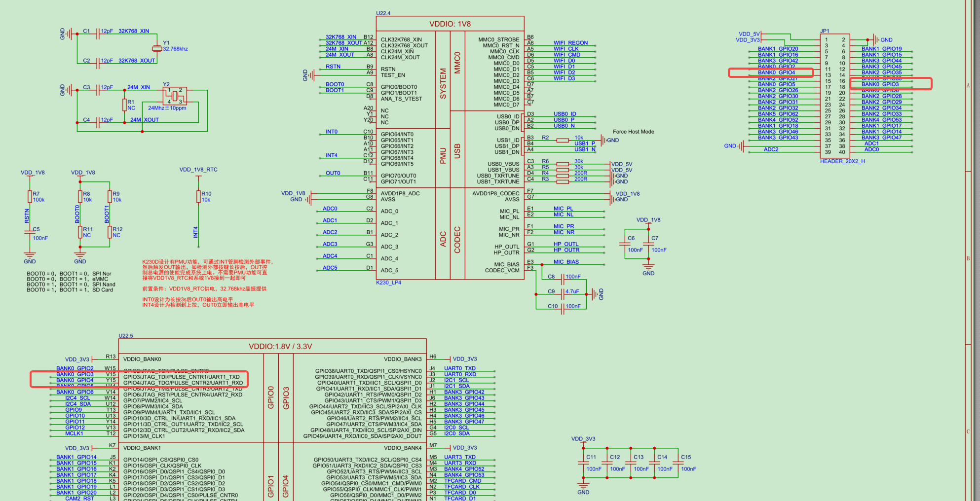Click the WIFI_REGON net label
Image resolution: width=980 pixels, height=501 pixels.
(x=570, y=43)
